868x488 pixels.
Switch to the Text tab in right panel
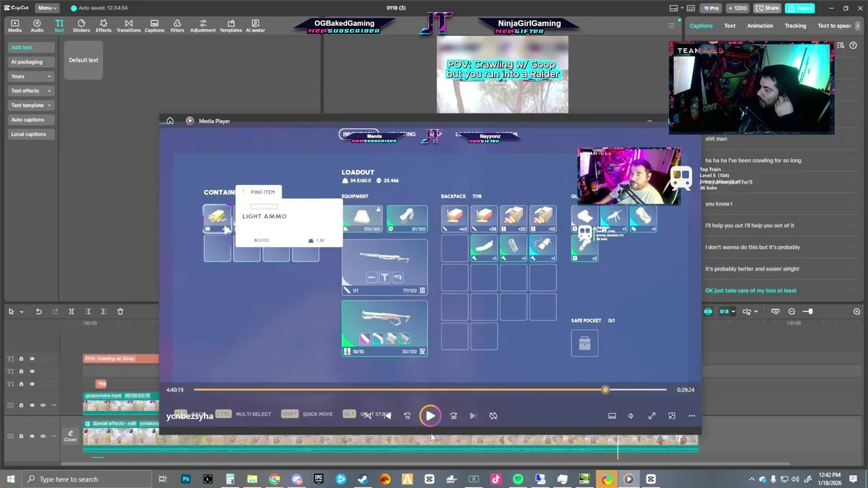coord(730,26)
